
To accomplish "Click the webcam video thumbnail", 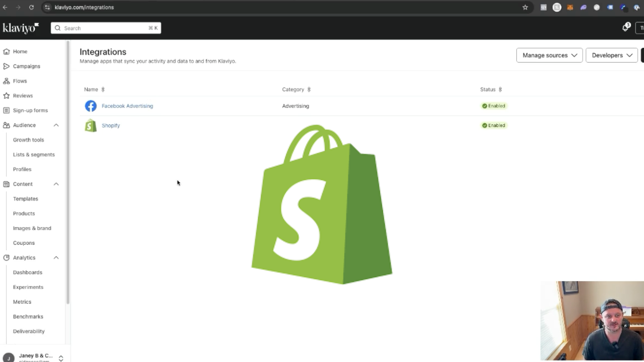I will (x=592, y=321).
